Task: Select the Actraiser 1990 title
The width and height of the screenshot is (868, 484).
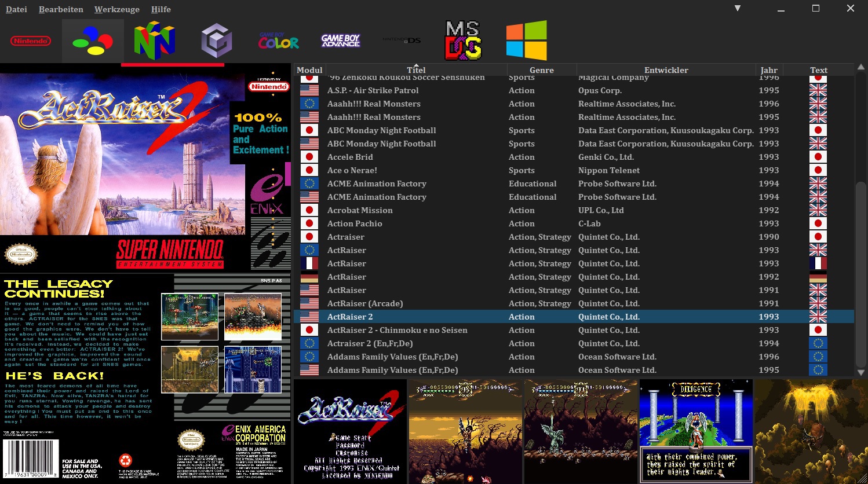Action: click(x=346, y=237)
